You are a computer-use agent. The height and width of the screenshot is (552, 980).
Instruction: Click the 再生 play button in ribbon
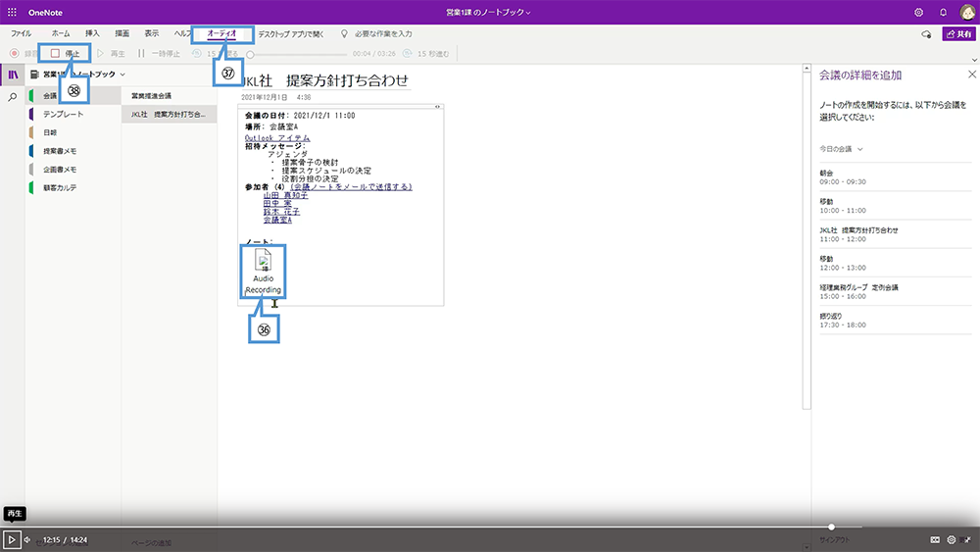point(112,54)
